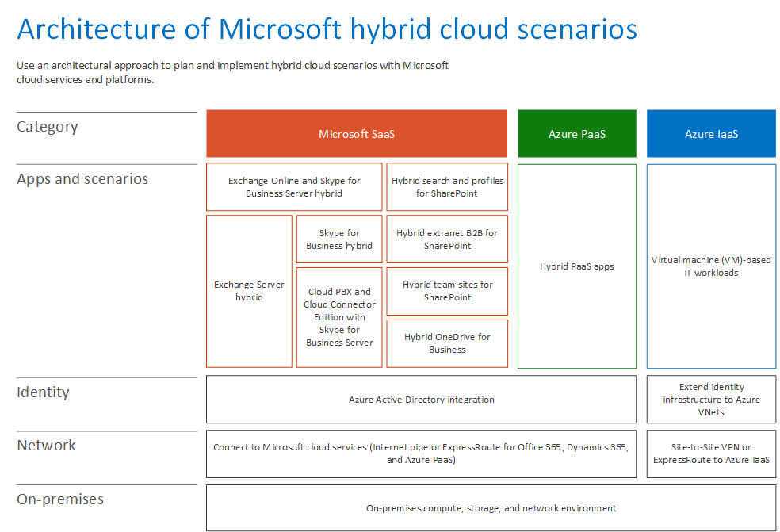This screenshot has height=532, width=780.
Task: Select Hybrid team sites for SharePoint
Action: coord(447,291)
